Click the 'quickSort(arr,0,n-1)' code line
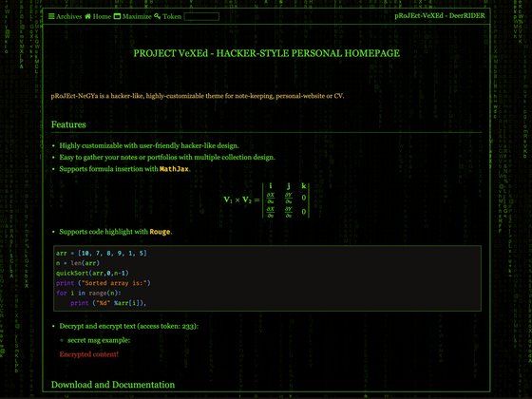 pos(92,274)
